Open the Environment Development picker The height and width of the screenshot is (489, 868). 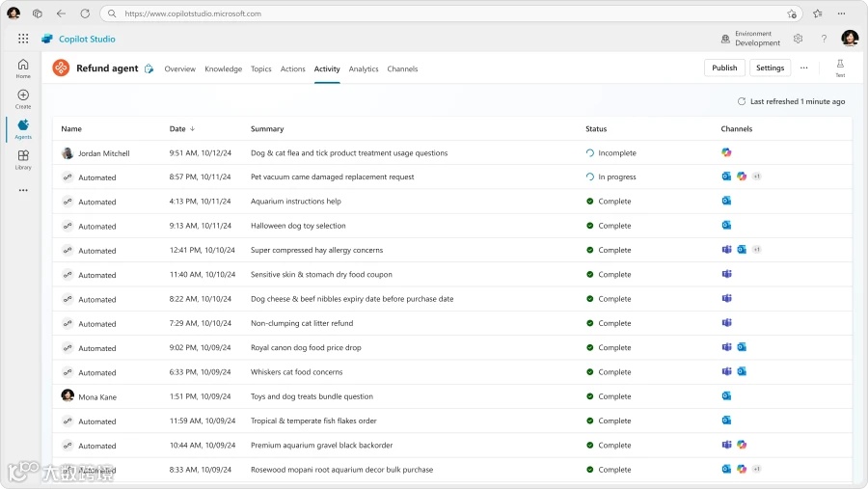coord(750,39)
